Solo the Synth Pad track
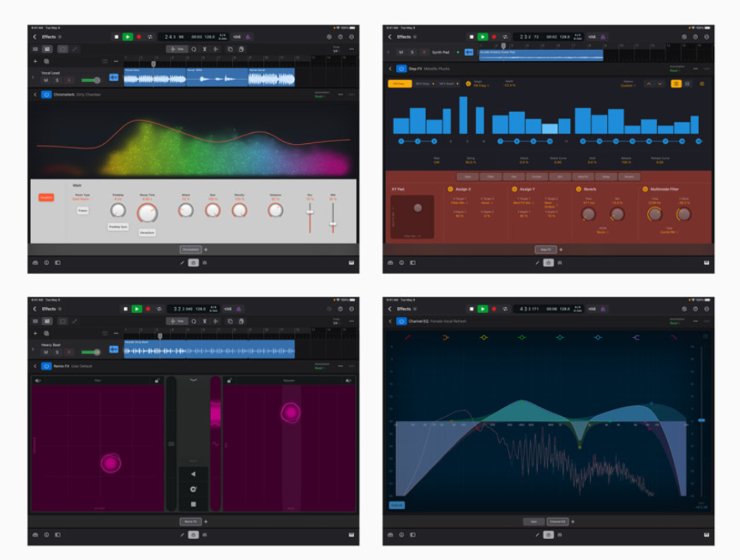 [412, 52]
